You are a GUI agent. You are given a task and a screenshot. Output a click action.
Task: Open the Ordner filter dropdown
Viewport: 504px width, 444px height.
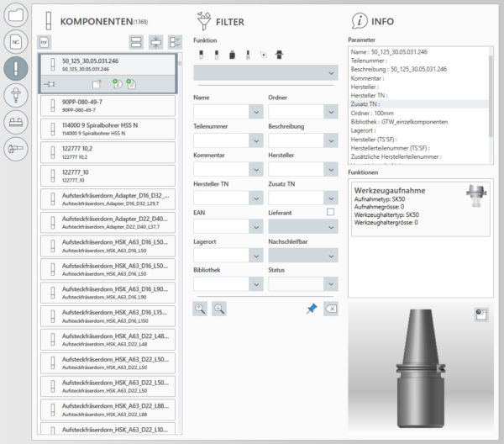pyautogui.click(x=331, y=112)
